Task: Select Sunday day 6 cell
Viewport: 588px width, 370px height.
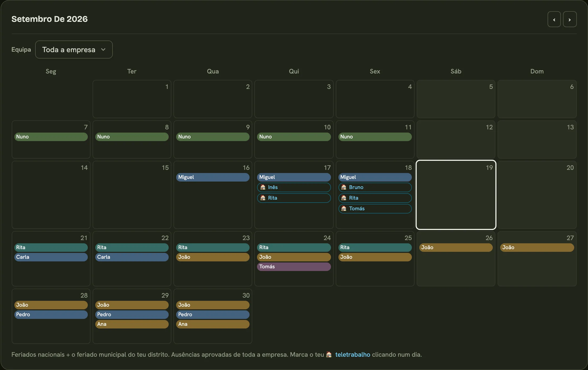Action: 537,99
